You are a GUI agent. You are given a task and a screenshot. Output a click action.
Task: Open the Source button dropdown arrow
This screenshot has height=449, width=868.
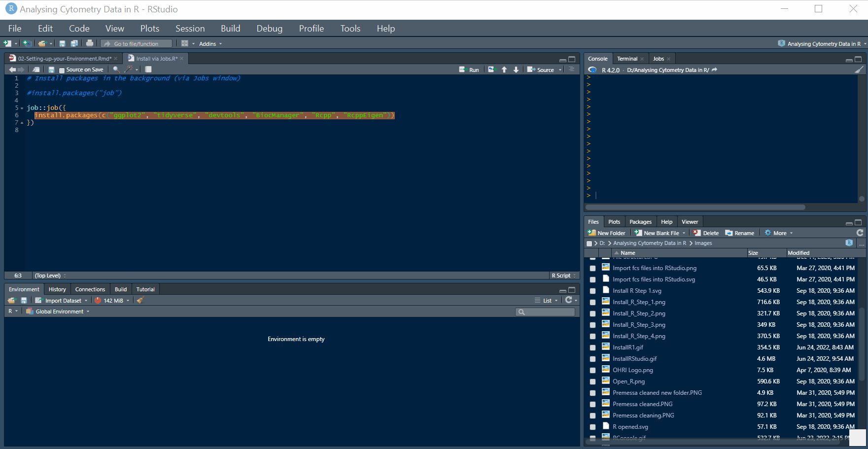tap(560, 70)
